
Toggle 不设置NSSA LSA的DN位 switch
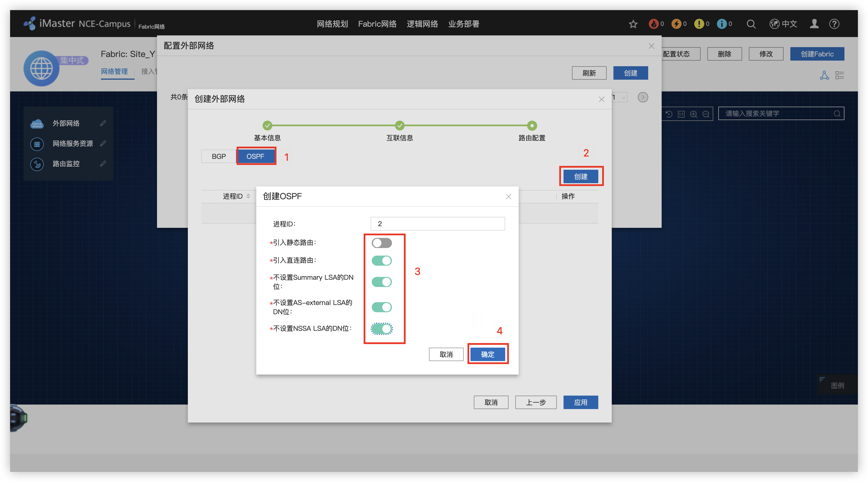[382, 329]
